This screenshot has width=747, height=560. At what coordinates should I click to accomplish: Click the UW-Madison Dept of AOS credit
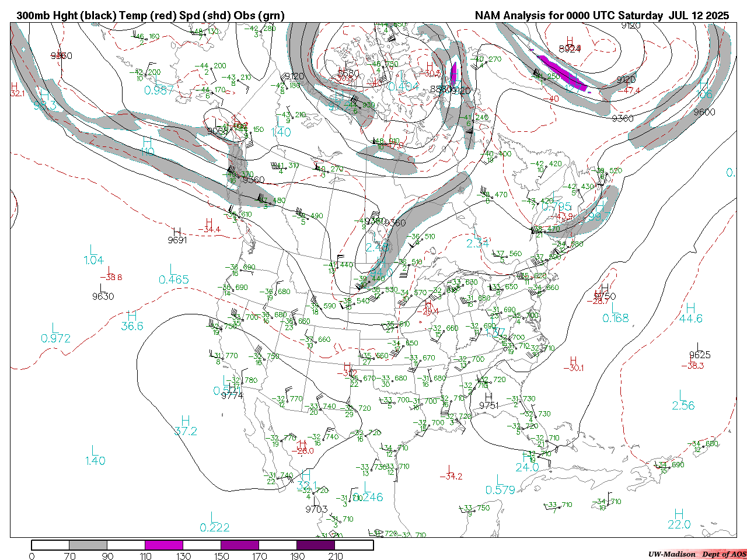coord(697,554)
